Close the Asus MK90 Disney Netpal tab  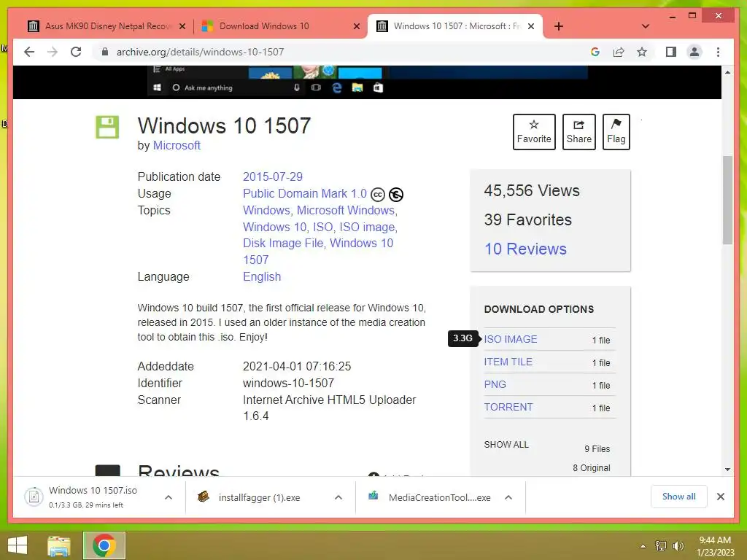pos(182,26)
